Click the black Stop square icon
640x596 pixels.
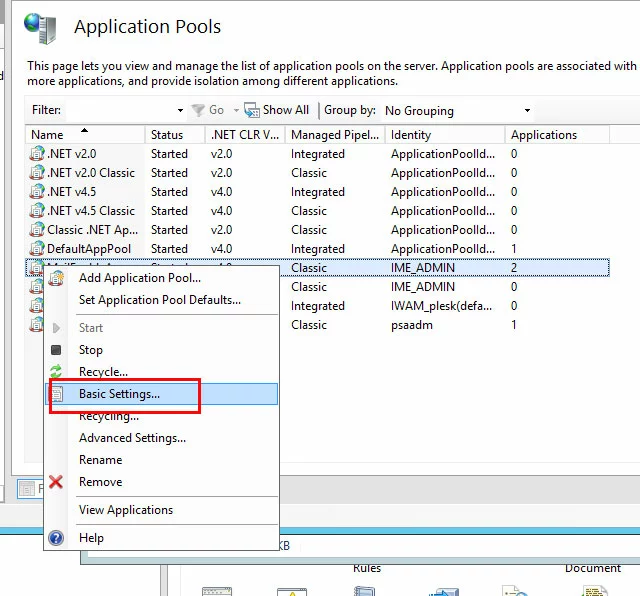click(57, 350)
